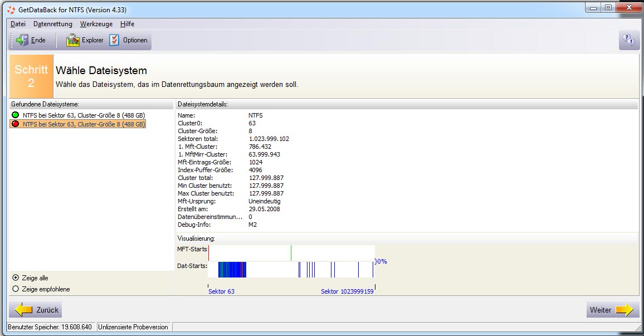Click the GetDataBack title bar app icon
Viewport: 644px width, 336px height.
pos(11,9)
